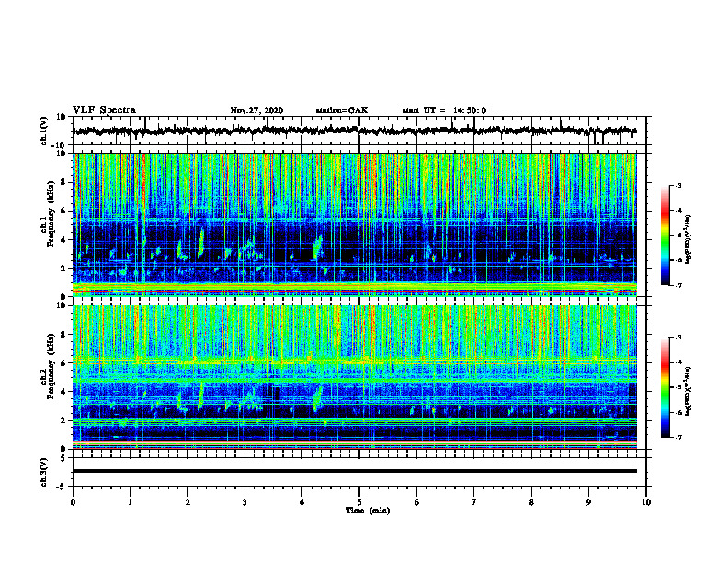The image size is (728, 563).
Task: Click the "4" kHz tick on ch.1 frequency axis
Action: (63, 240)
